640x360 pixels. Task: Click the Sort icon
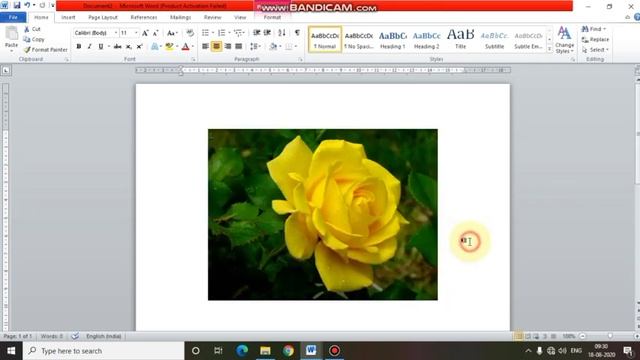click(x=282, y=33)
